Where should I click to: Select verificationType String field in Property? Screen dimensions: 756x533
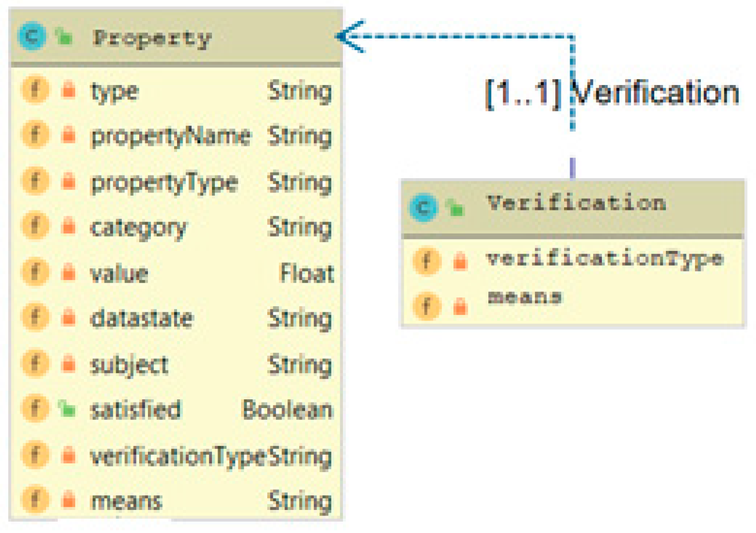pos(176,455)
